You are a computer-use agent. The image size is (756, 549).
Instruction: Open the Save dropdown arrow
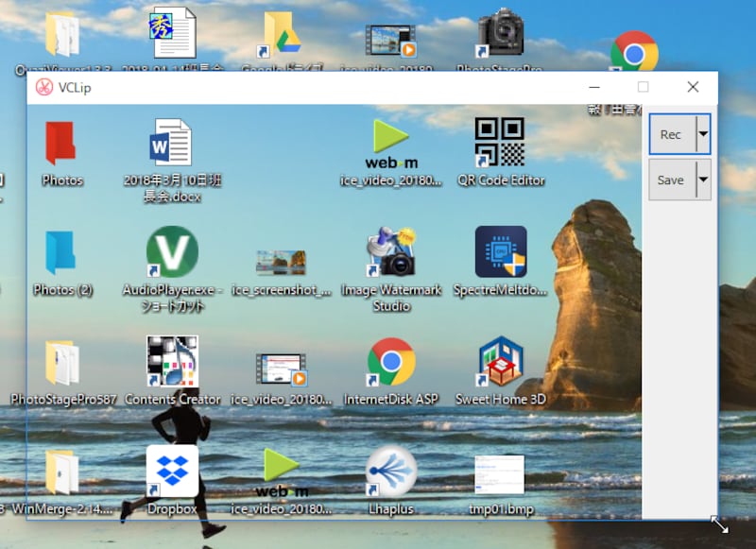point(703,180)
